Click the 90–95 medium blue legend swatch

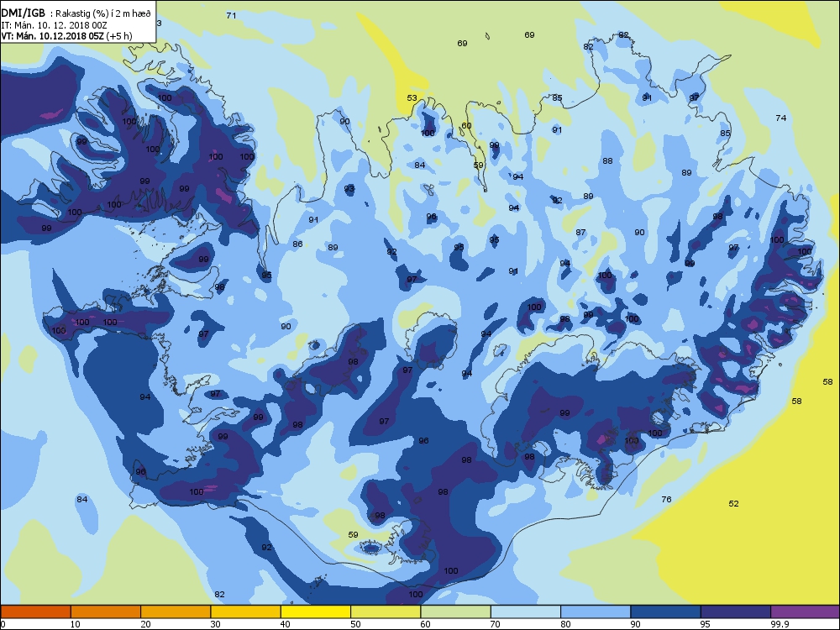[666, 612]
